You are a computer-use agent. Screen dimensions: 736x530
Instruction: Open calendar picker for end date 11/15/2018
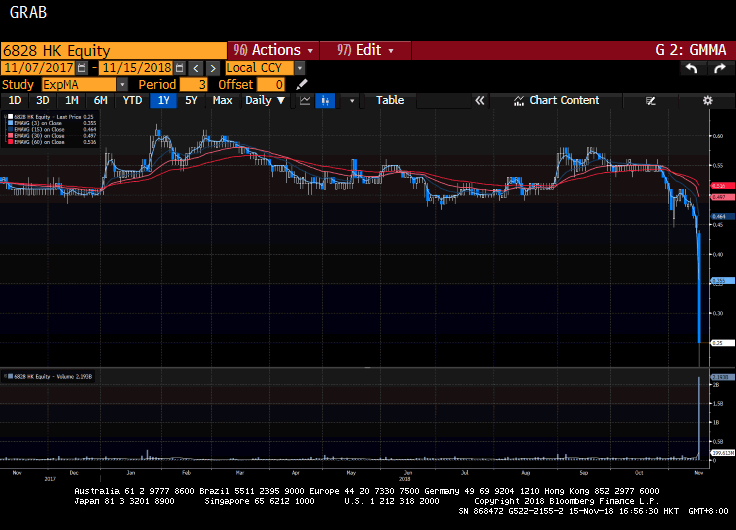179,68
